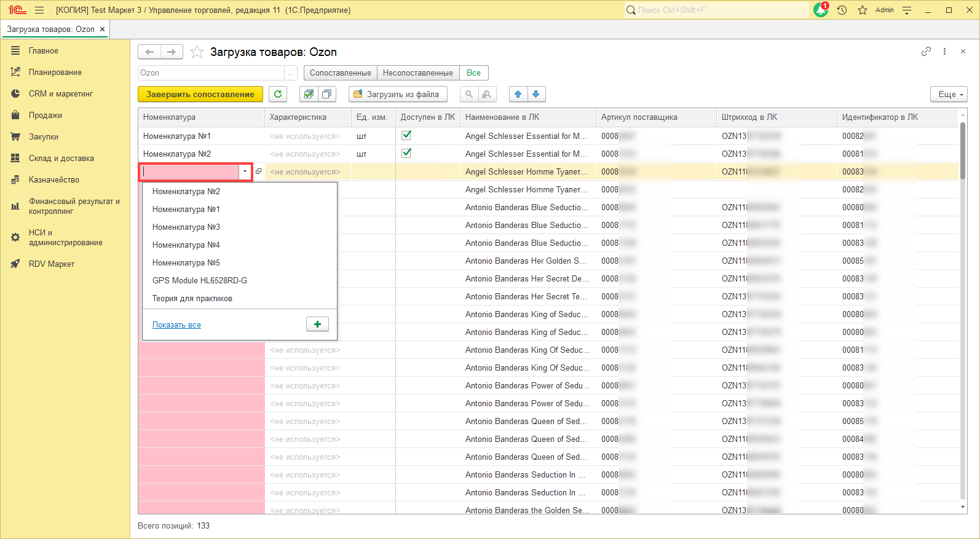This screenshot has width=980, height=539.
Task: Open the Еще dropdown menu
Action: pos(949,94)
